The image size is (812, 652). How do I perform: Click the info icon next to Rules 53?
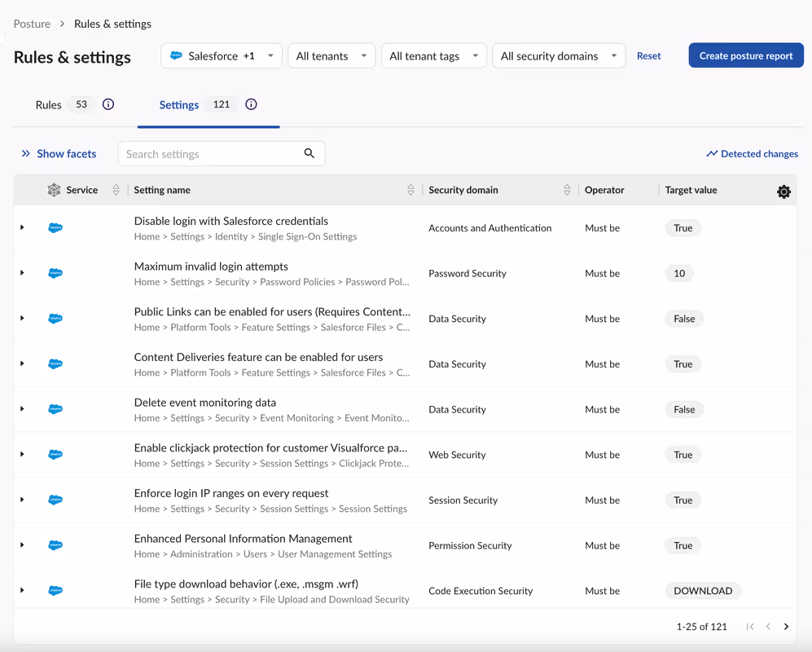[x=108, y=104]
